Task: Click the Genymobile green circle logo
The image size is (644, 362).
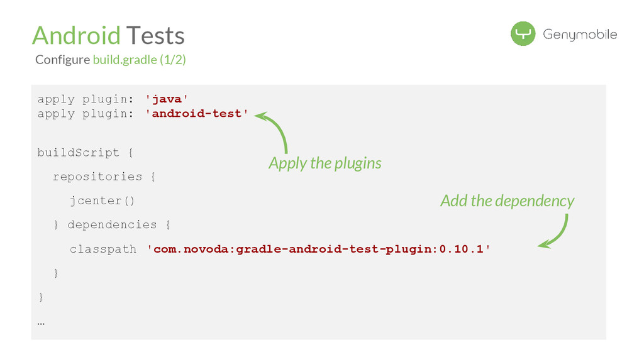Action: point(523,34)
